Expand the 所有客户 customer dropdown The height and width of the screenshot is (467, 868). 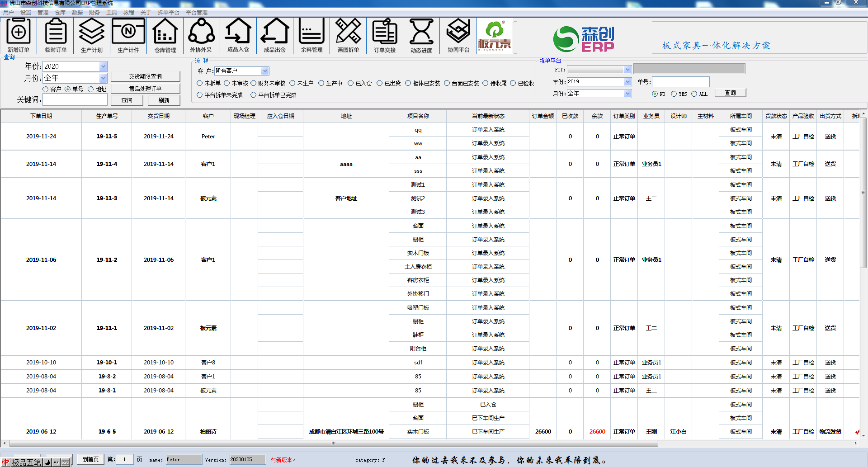(x=265, y=71)
